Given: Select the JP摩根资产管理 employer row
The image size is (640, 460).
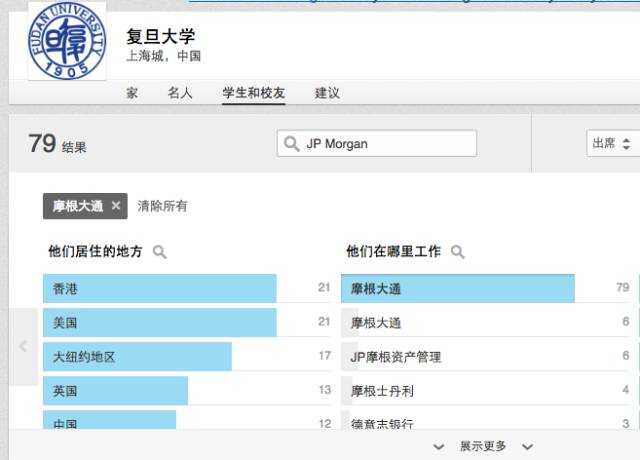Looking at the screenshot, I should pos(487,357).
